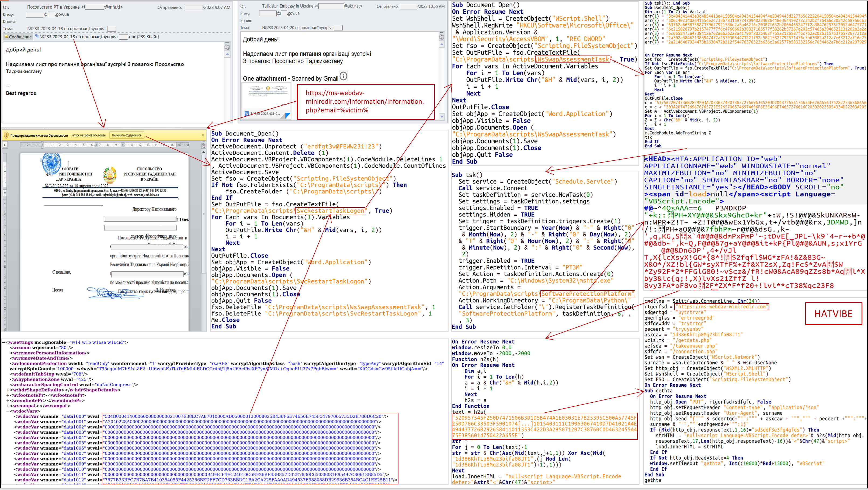The image size is (868, 490).
Task: Collapse the w:docVars XML node
Action: pos(8,411)
